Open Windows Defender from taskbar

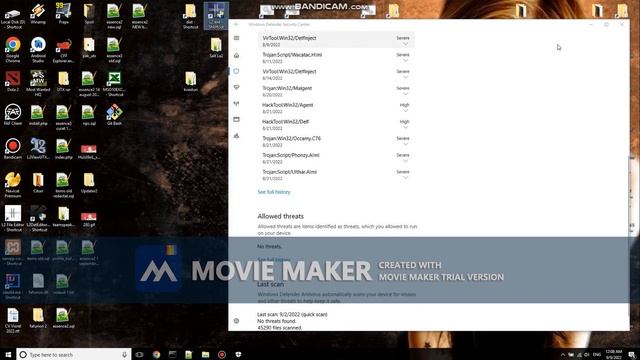click(x=238, y=355)
